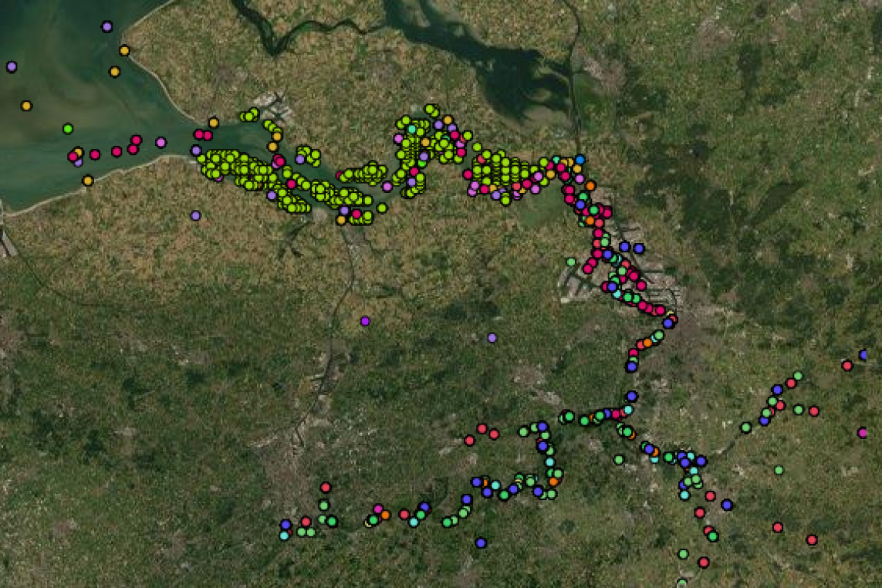
Task: Click the yellow marker on the southern estuary shoreline
Action: tap(87, 181)
